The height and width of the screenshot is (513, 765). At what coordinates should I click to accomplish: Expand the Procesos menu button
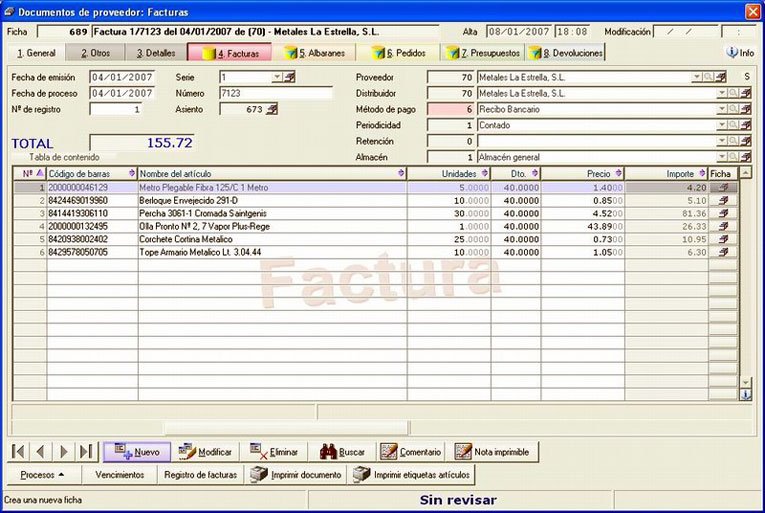42,474
